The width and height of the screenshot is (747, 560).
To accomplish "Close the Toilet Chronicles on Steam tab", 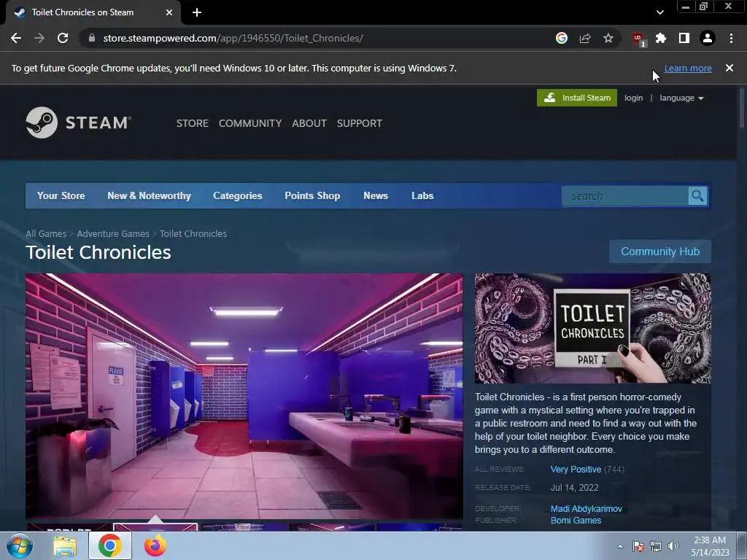I will pos(169,12).
